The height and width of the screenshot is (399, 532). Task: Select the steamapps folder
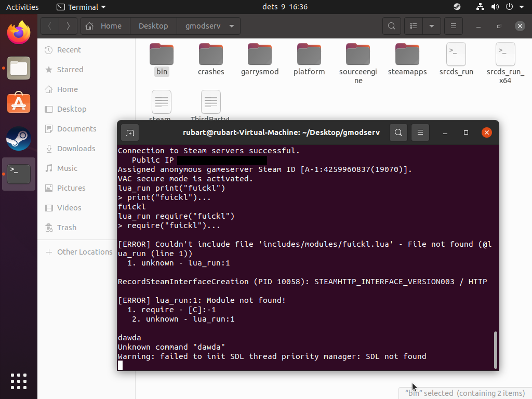(x=407, y=59)
